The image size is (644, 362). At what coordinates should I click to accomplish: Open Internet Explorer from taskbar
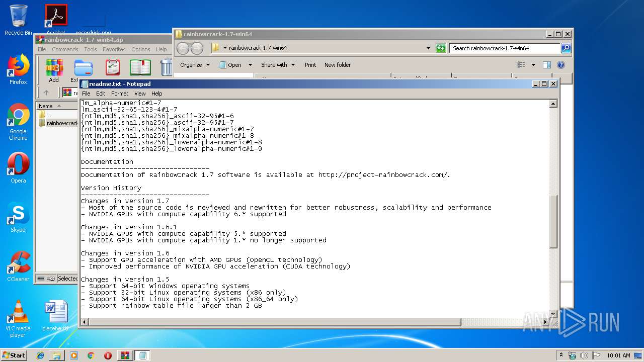(x=40, y=355)
